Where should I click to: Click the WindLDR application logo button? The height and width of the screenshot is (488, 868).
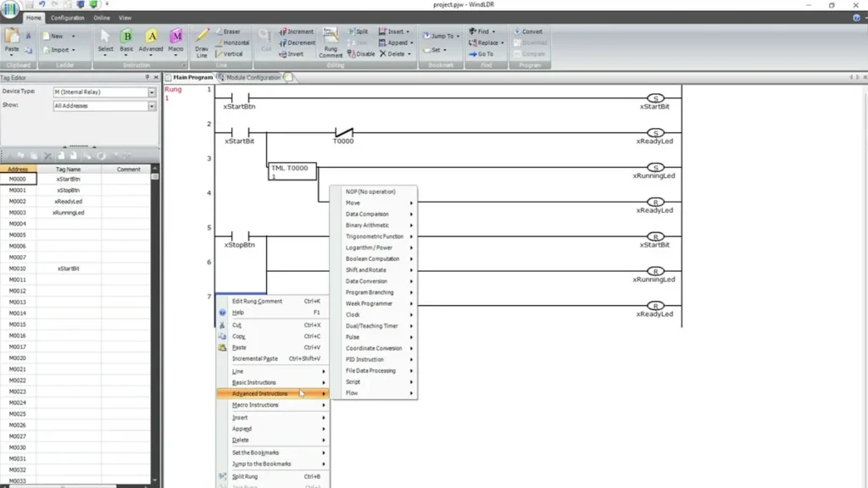click(10, 9)
